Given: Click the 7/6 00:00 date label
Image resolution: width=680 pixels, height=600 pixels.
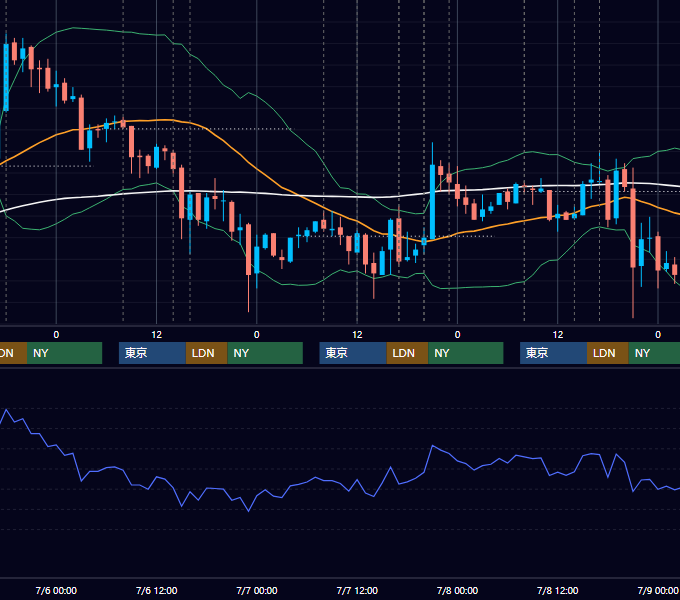Looking at the screenshot, I should pos(56,590).
